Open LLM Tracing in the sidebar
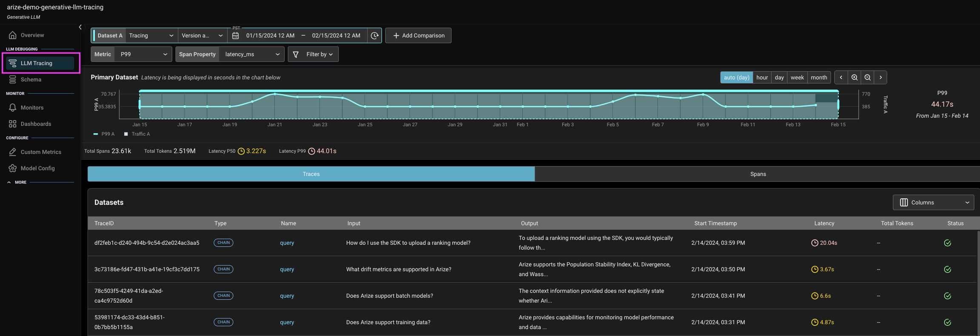 coord(40,63)
